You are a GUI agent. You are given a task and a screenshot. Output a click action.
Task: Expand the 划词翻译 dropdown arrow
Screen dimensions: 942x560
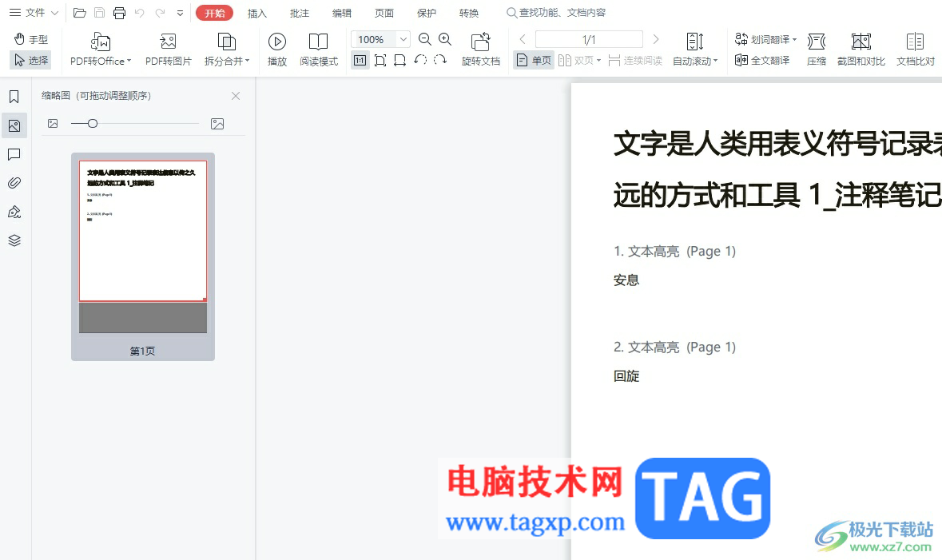pyautogui.click(x=794, y=40)
